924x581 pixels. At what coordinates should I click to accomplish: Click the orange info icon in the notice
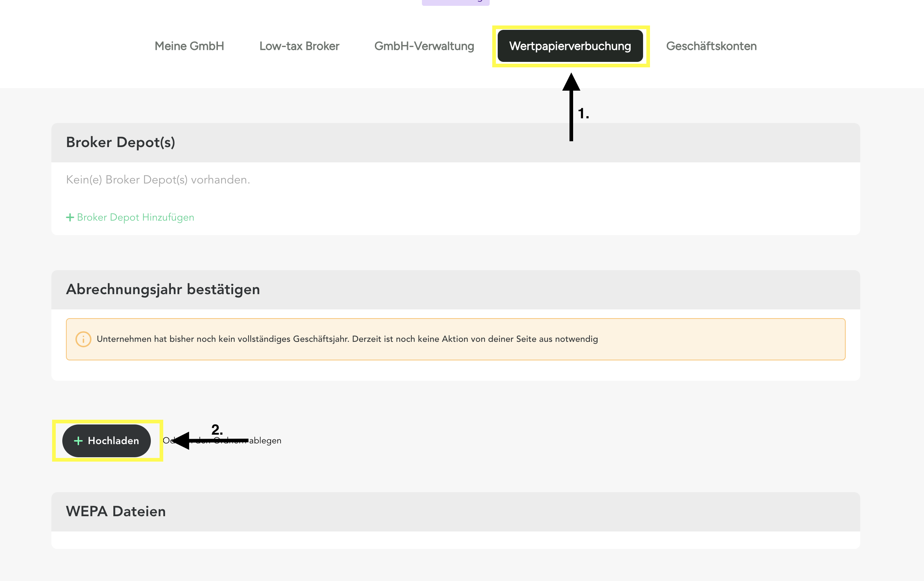click(83, 339)
